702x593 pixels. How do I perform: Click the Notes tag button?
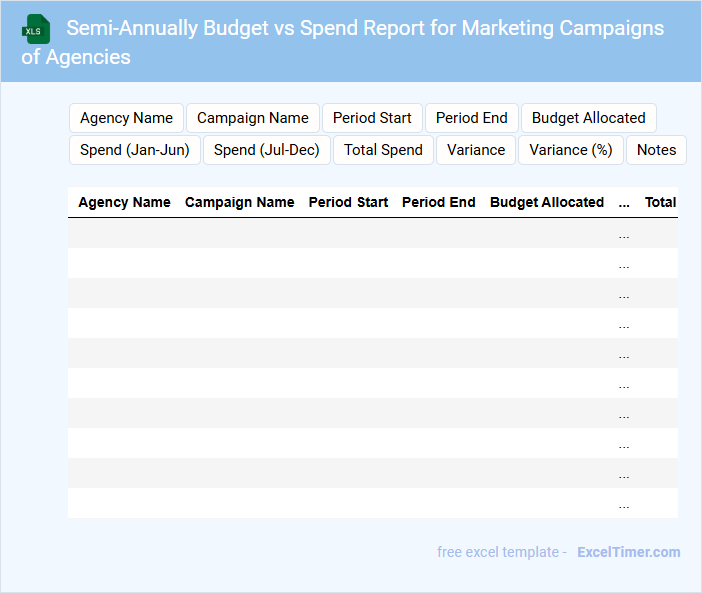click(656, 150)
